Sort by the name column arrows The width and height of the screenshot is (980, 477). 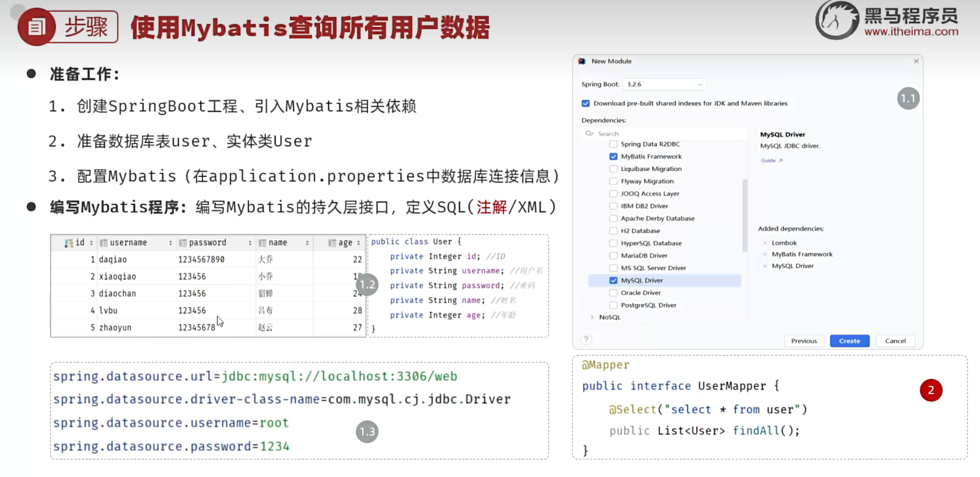point(307,243)
